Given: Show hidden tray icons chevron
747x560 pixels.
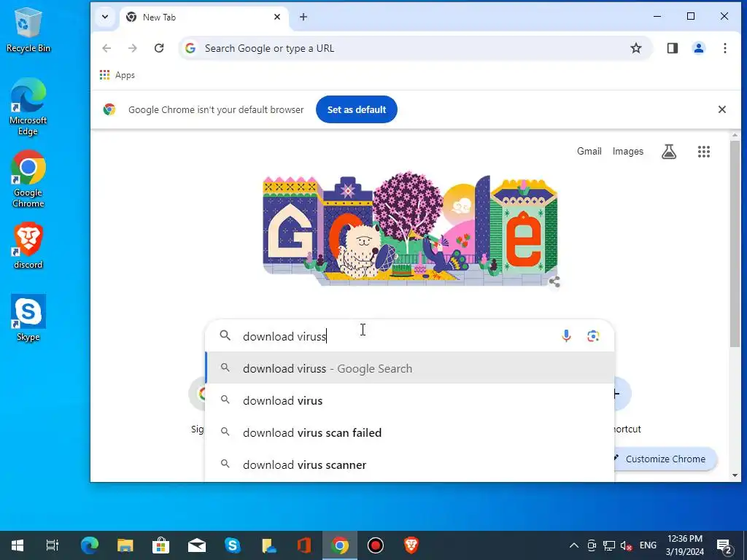Looking at the screenshot, I should pyautogui.click(x=574, y=545).
